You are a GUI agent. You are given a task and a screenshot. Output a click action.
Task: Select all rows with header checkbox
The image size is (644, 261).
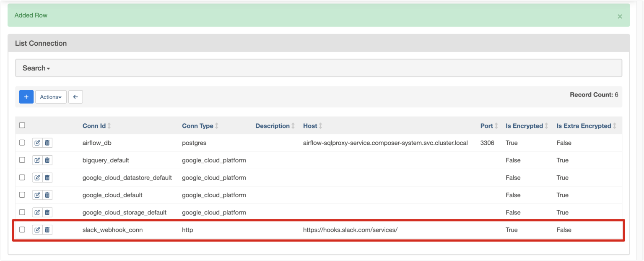point(22,125)
